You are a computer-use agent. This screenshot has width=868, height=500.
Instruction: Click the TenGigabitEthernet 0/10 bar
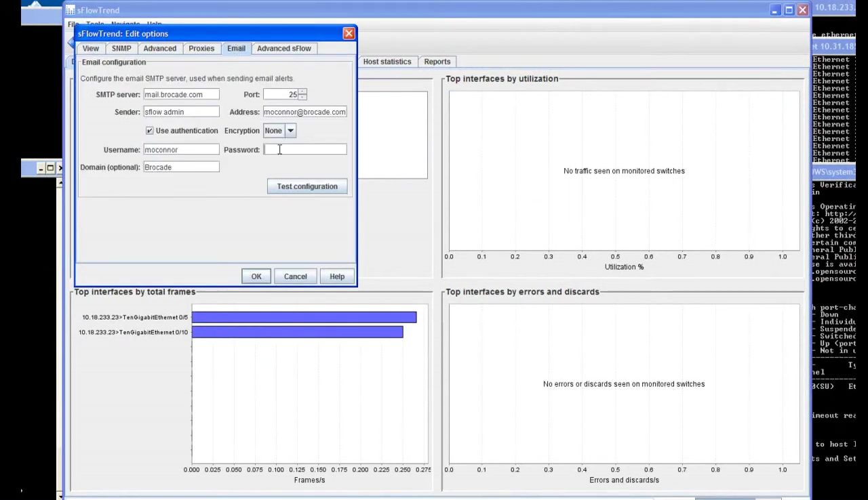pyautogui.click(x=298, y=332)
